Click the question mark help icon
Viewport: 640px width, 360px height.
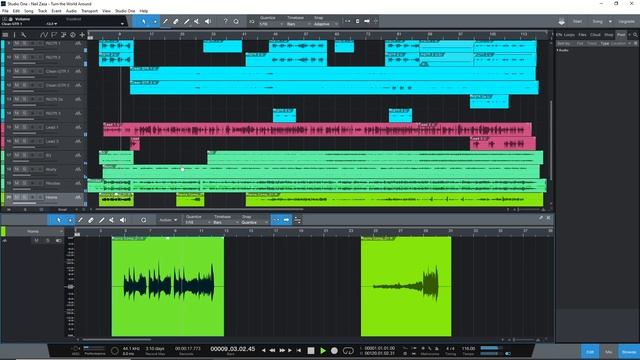pos(225,21)
